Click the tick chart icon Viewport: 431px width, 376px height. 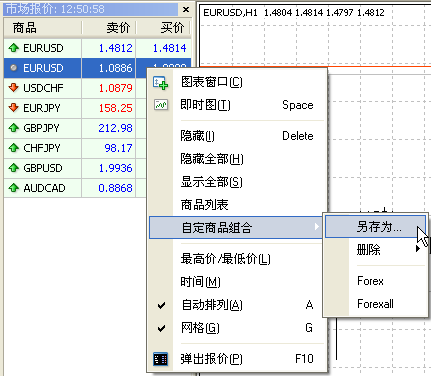pos(161,105)
